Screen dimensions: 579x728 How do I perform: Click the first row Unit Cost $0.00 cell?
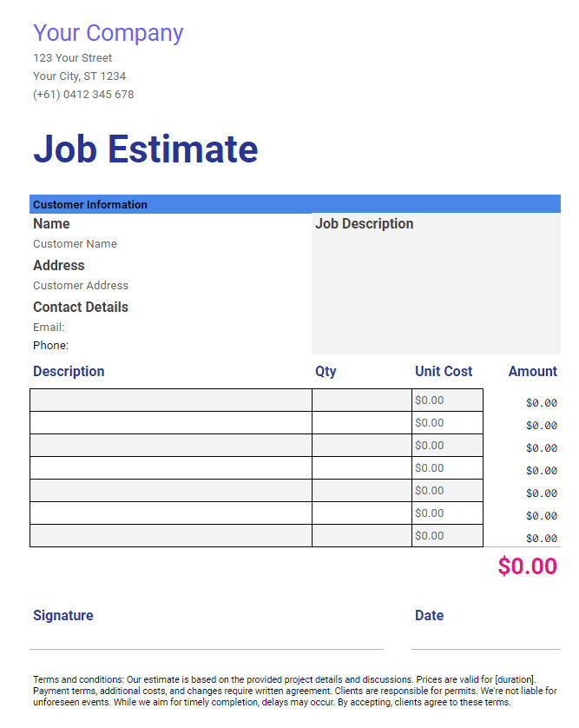447,400
